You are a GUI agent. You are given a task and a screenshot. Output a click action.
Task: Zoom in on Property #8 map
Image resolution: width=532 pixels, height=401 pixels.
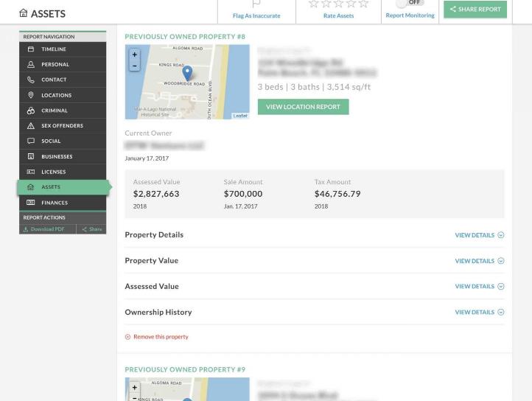[x=135, y=55]
